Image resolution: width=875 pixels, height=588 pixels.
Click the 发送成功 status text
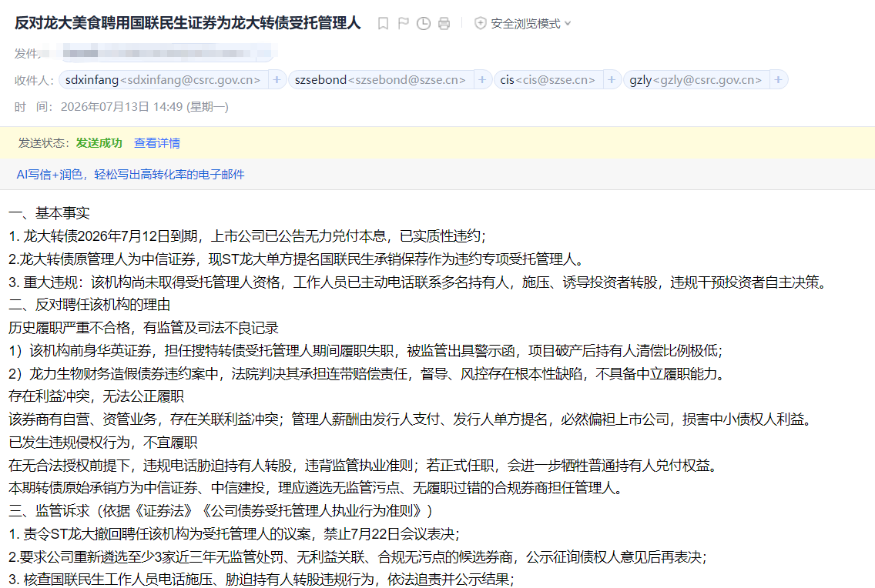coord(99,143)
